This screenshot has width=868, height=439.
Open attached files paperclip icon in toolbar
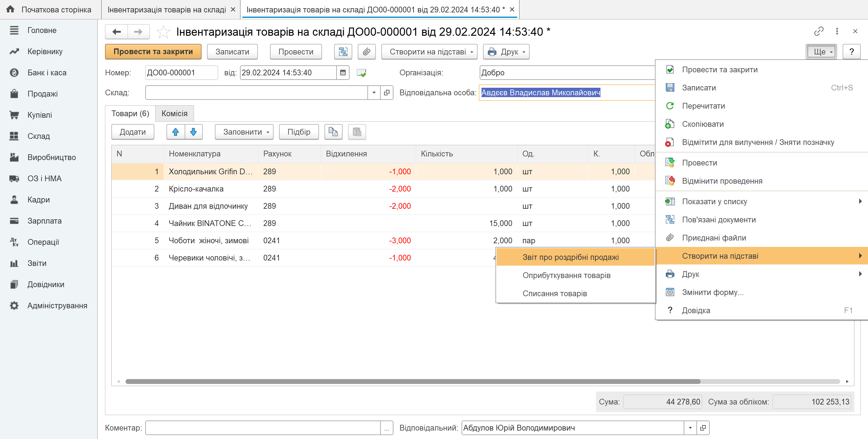coord(367,52)
